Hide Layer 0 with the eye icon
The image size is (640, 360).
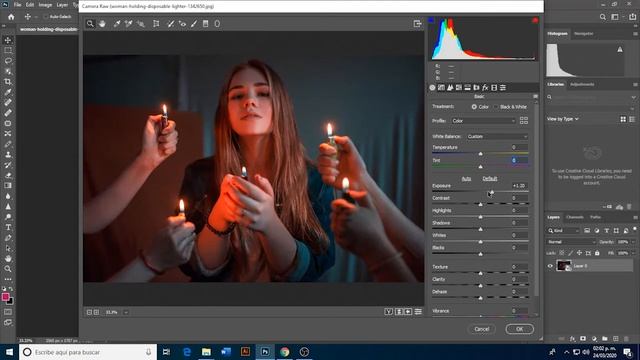click(x=550, y=266)
